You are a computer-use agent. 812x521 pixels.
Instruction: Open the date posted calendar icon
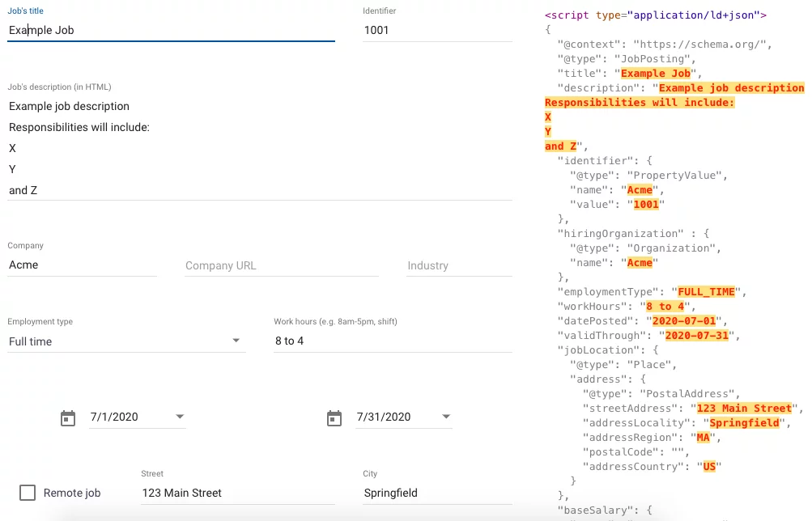tap(68, 418)
